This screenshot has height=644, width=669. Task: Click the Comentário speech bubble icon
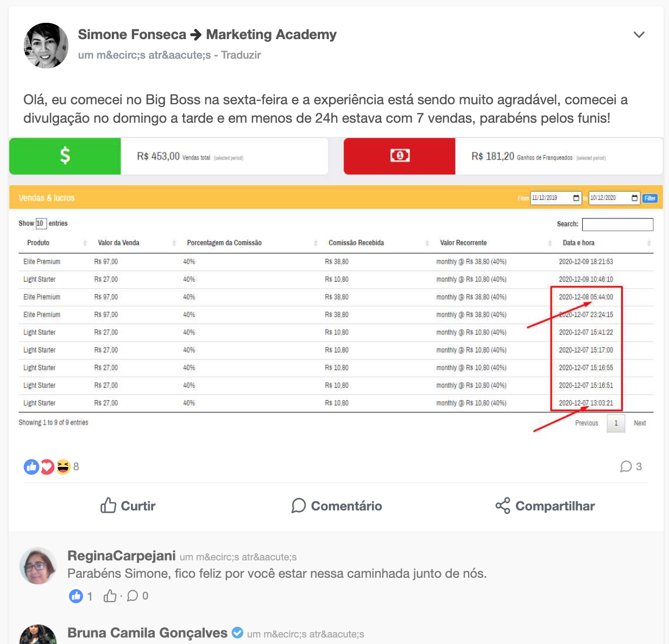click(299, 506)
